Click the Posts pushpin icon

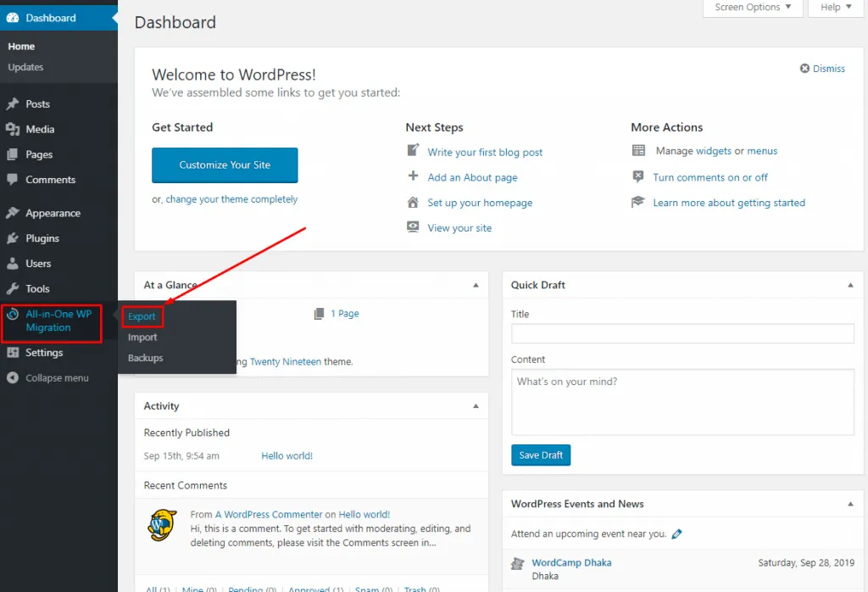pos(12,103)
